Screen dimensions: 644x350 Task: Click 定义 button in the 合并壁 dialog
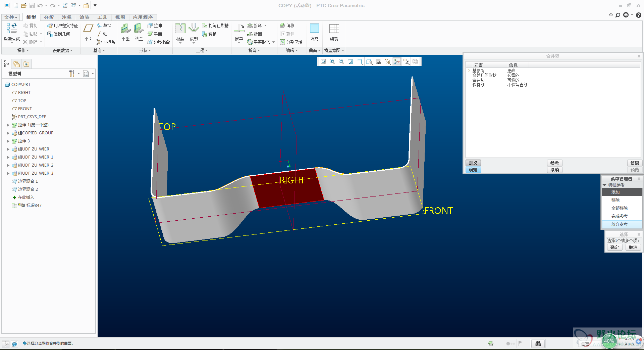tap(473, 163)
